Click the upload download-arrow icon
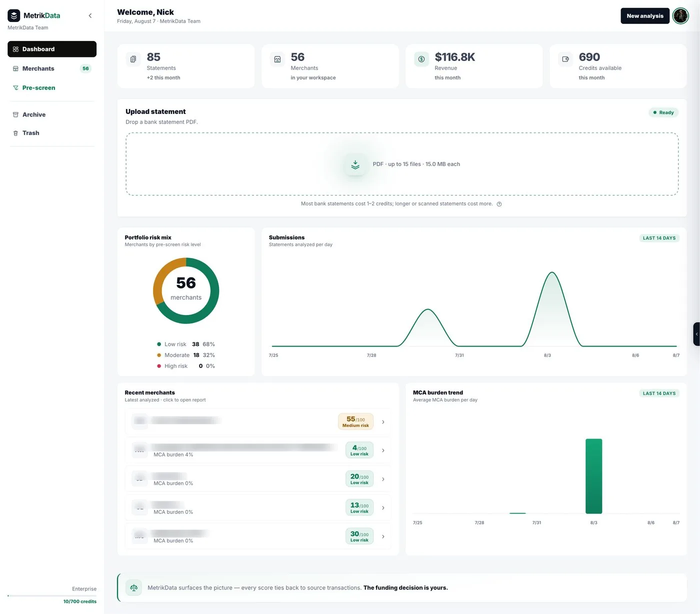 pos(355,164)
